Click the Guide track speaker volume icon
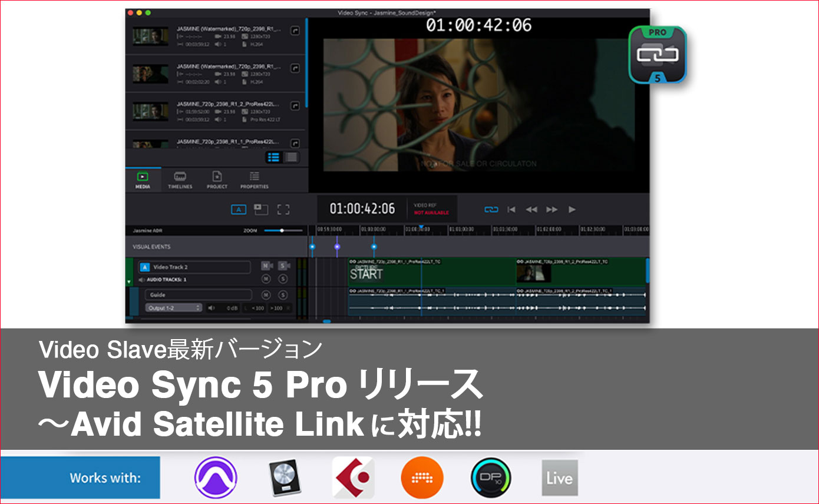 pyautogui.click(x=212, y=308)
